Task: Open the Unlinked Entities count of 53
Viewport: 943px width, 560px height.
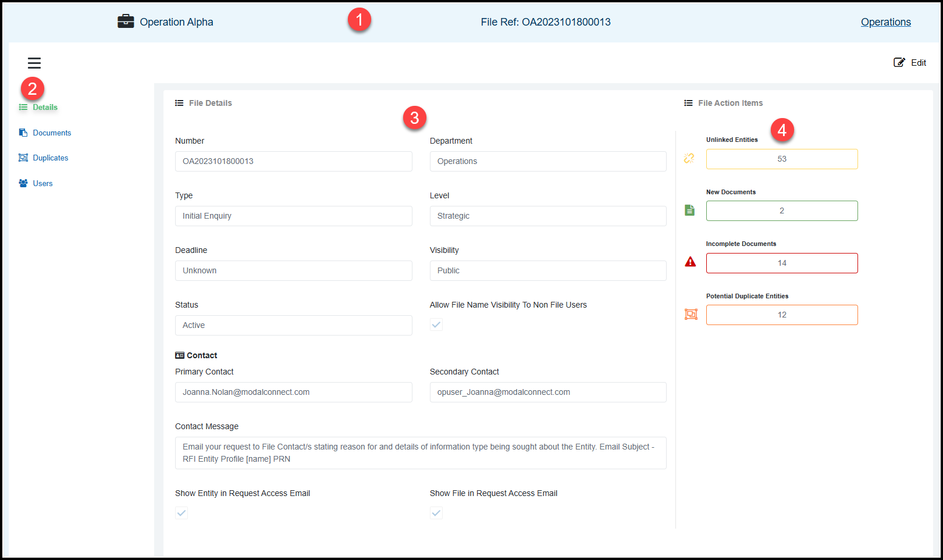Action: [x=781, y=159]
